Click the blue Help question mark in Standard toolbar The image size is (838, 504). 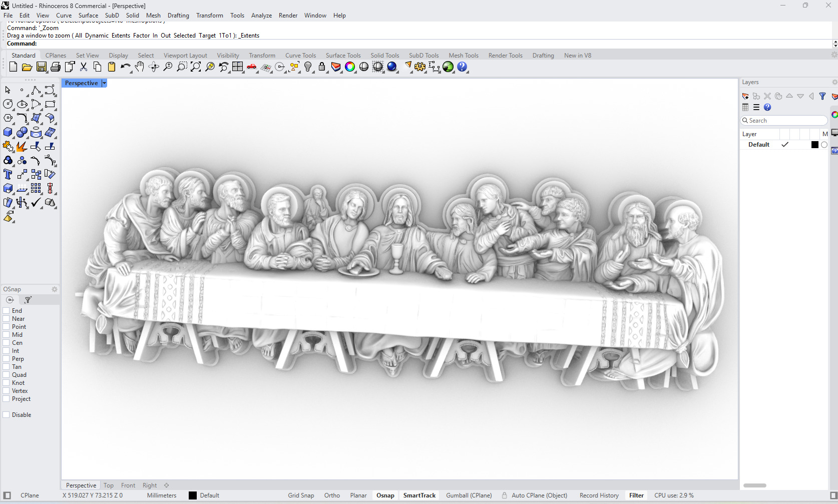(462, 67)
